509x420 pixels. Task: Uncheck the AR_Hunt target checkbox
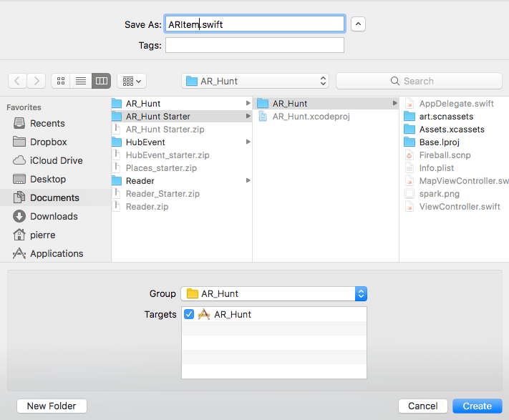tap(189, 314)
